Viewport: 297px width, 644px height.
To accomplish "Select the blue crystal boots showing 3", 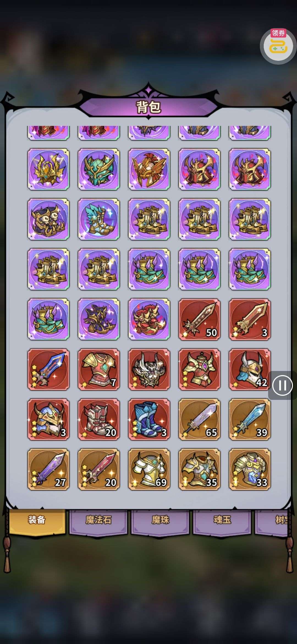I will pyautogui.click(x=149, y=419).
